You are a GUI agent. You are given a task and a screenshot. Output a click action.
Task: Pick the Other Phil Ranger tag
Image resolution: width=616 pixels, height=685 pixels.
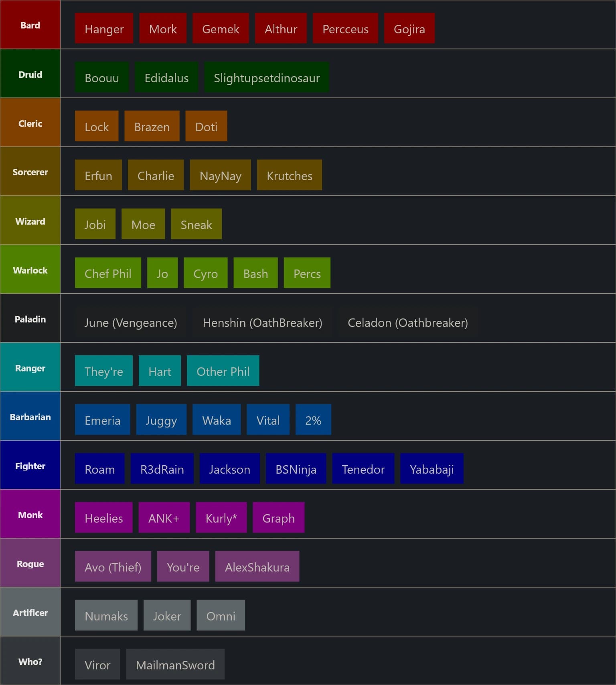point(223,371)
